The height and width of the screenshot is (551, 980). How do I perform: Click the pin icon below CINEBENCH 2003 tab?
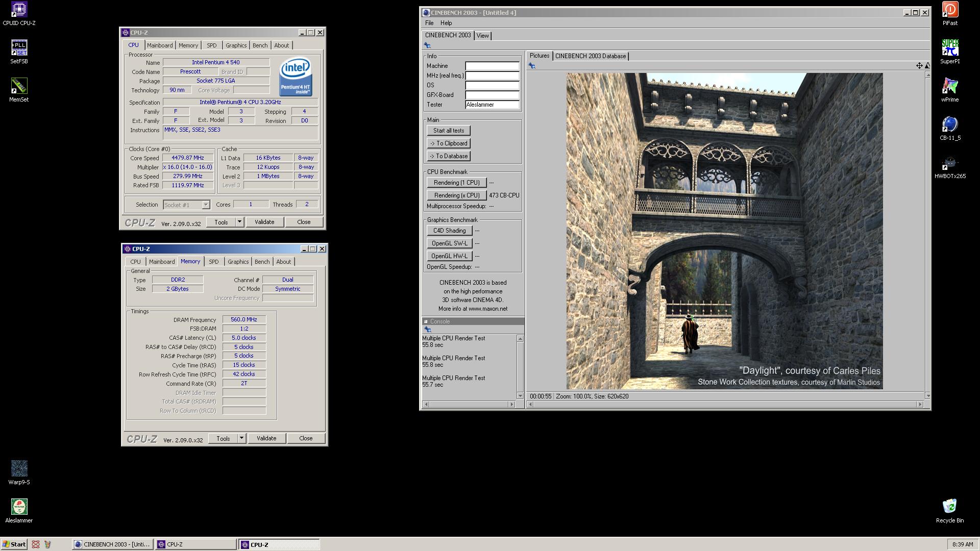point(427,45)
